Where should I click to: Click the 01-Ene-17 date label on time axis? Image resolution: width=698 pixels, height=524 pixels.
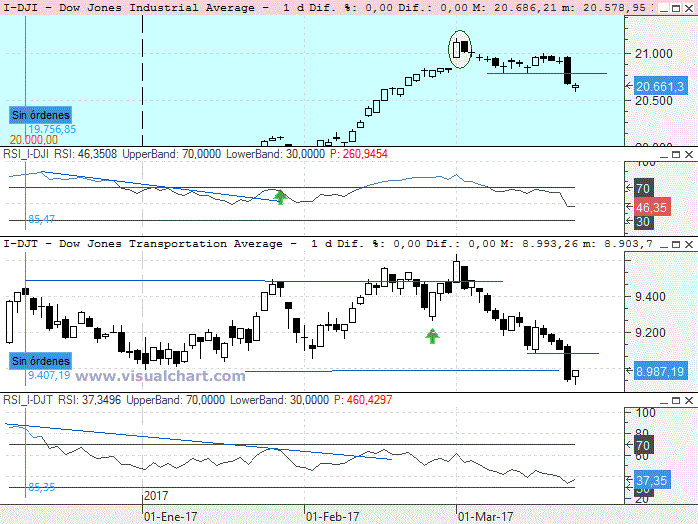click(x=170, y=517)
